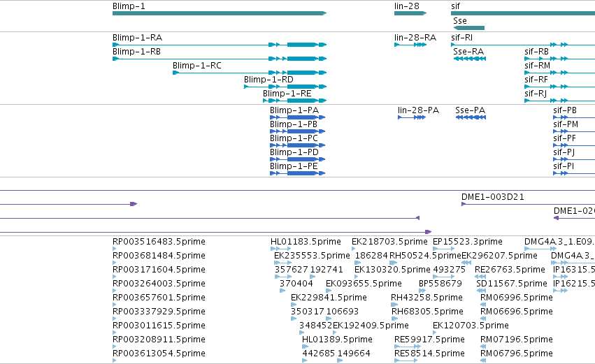
Task: Open EST RE59917.5prime
Action: (x=429, y=340)
